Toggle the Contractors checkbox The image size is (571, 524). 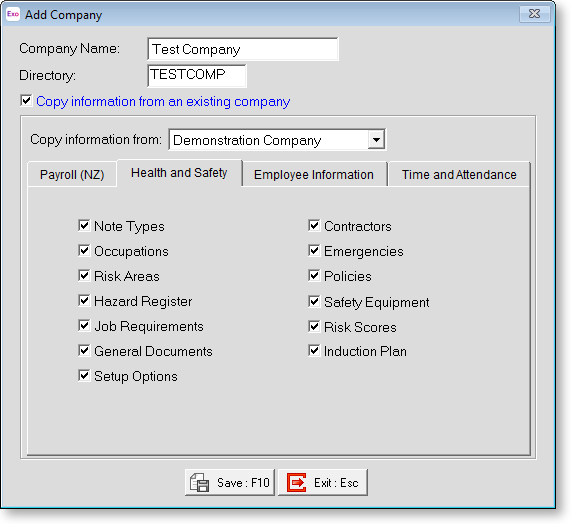coord(314,225)
